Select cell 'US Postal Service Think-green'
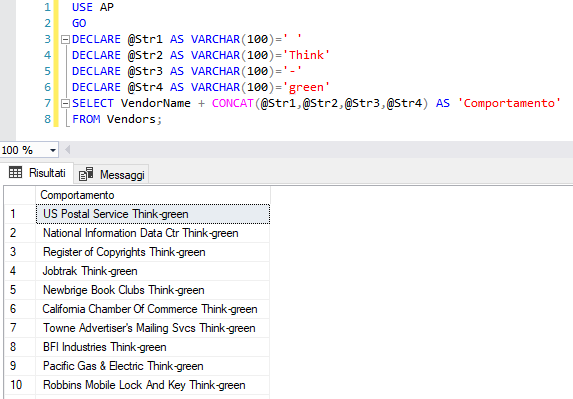This screenshot has height=399, width=573. pos(153,214)
